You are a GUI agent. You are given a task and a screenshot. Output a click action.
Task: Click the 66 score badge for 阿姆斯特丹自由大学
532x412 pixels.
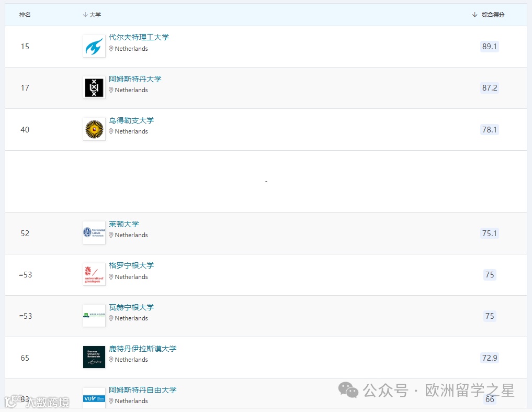pos(489,399)
